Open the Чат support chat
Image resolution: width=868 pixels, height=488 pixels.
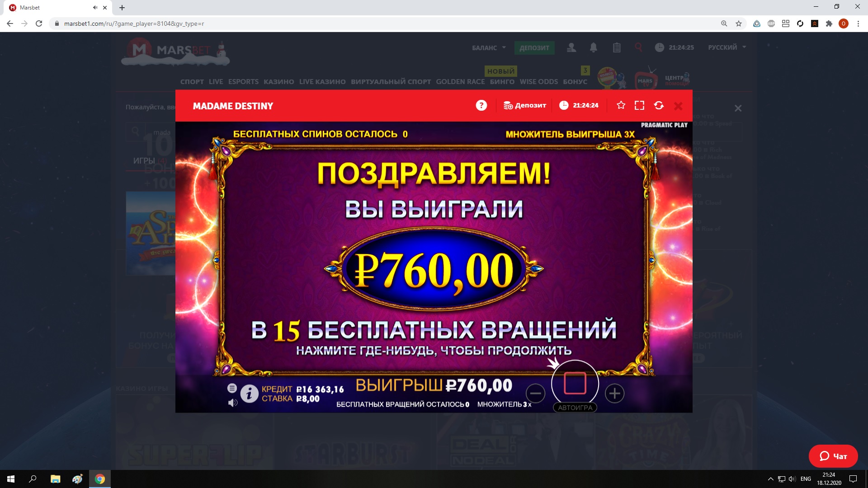click(833, 456)
